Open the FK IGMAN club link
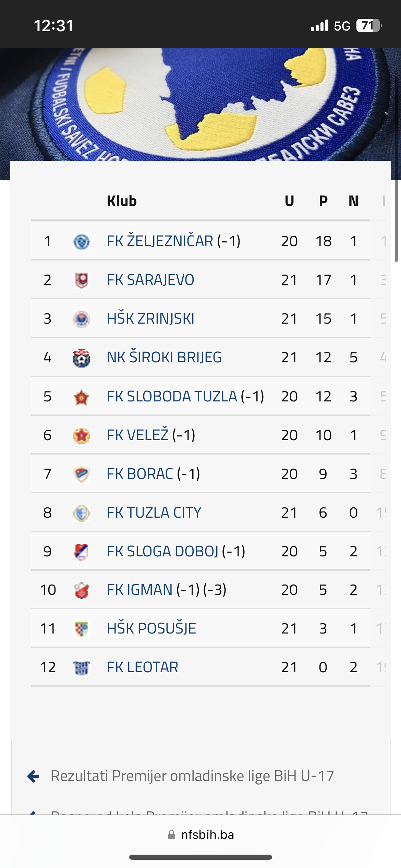The height and width of the screenshot is (868, 401). pos(140,590)
